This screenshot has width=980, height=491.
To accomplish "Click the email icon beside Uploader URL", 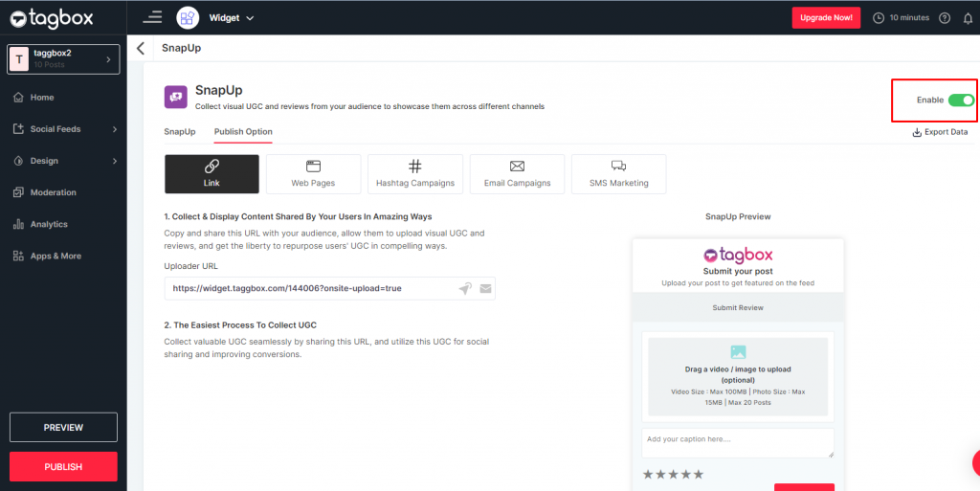I will (x=485, y=288).
